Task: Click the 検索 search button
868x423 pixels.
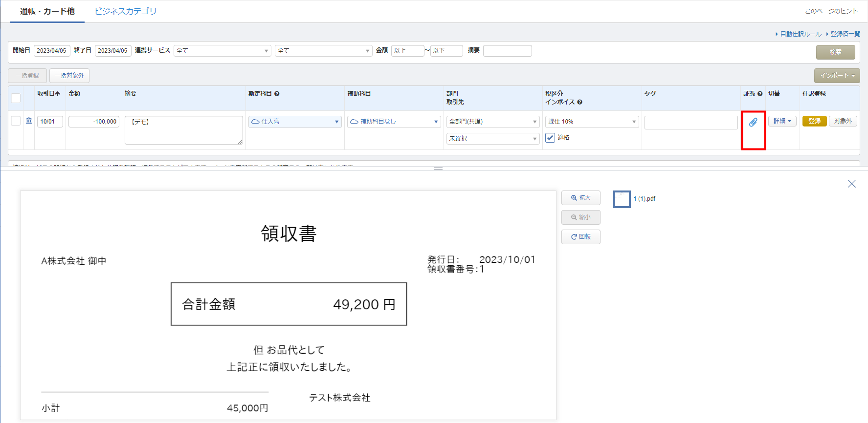Action: 836,52
